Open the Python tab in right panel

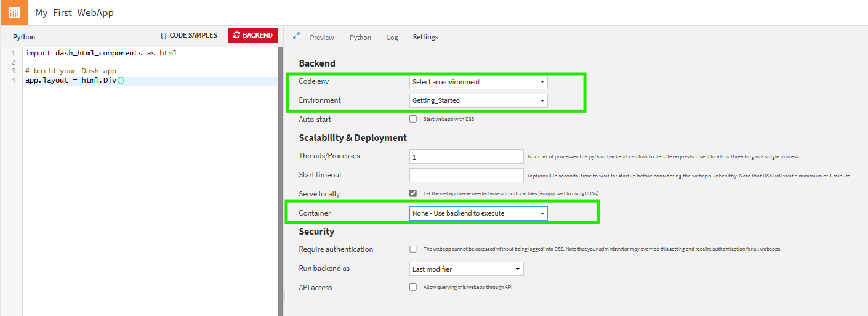[x=360, y=38]
